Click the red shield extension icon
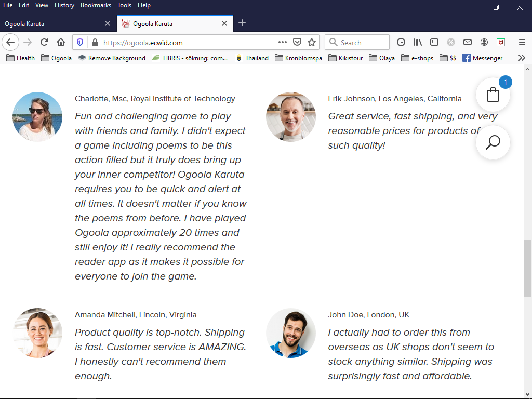The width and height of the screenshot is (532, 399). coord(501,43)
